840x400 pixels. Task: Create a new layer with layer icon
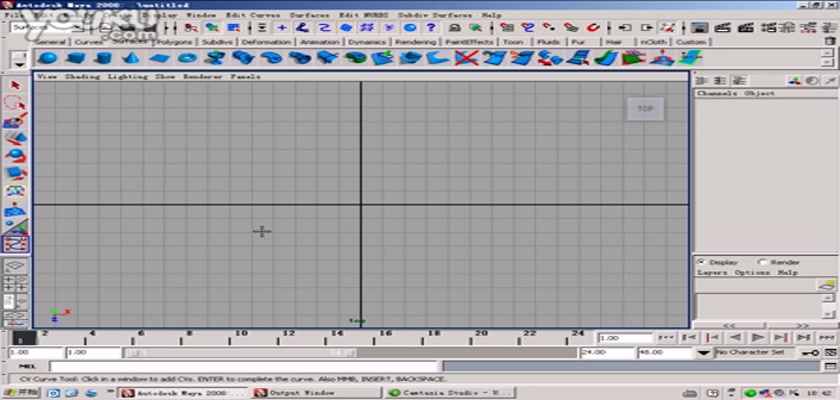coord(827,286)
